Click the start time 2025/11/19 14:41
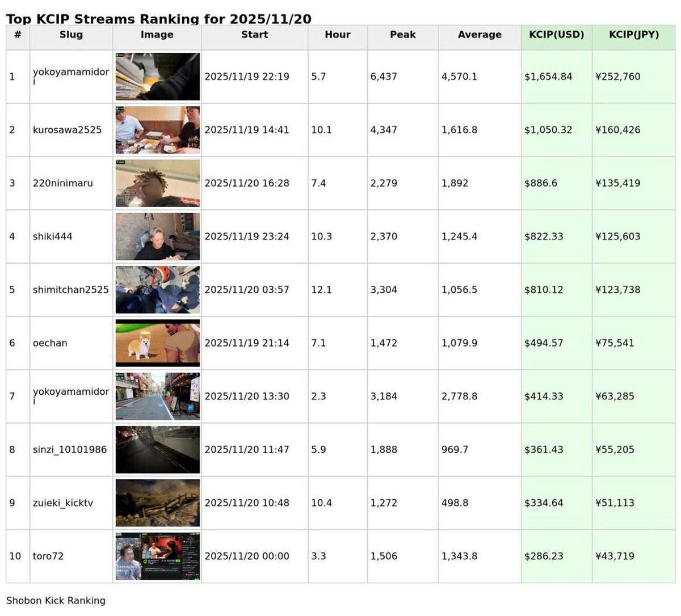The image size is (681, 616). [247, 130]
